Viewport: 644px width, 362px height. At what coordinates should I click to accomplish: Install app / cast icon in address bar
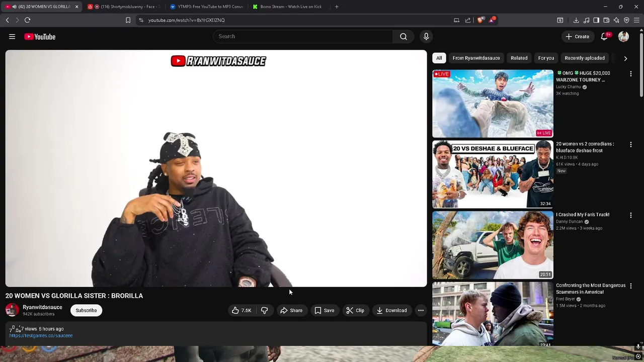click(456, 20)
